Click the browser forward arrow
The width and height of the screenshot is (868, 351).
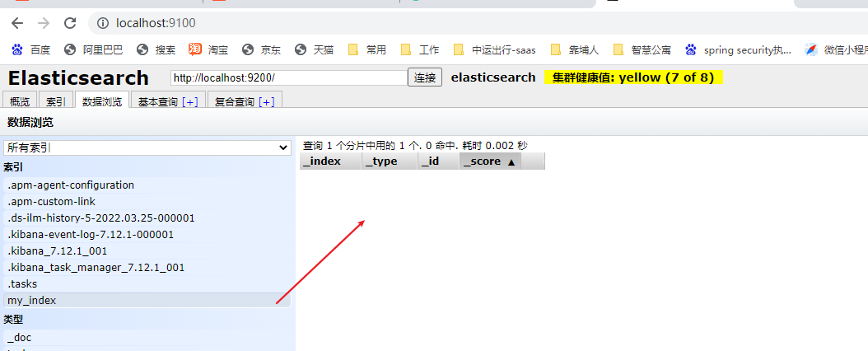(43, 23)
